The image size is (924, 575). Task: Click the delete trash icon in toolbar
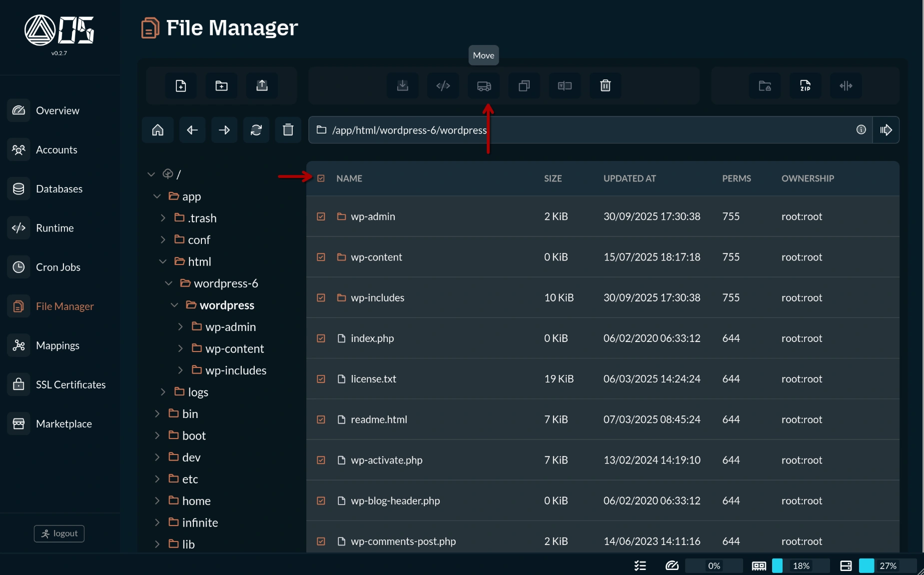coord(605,86)
